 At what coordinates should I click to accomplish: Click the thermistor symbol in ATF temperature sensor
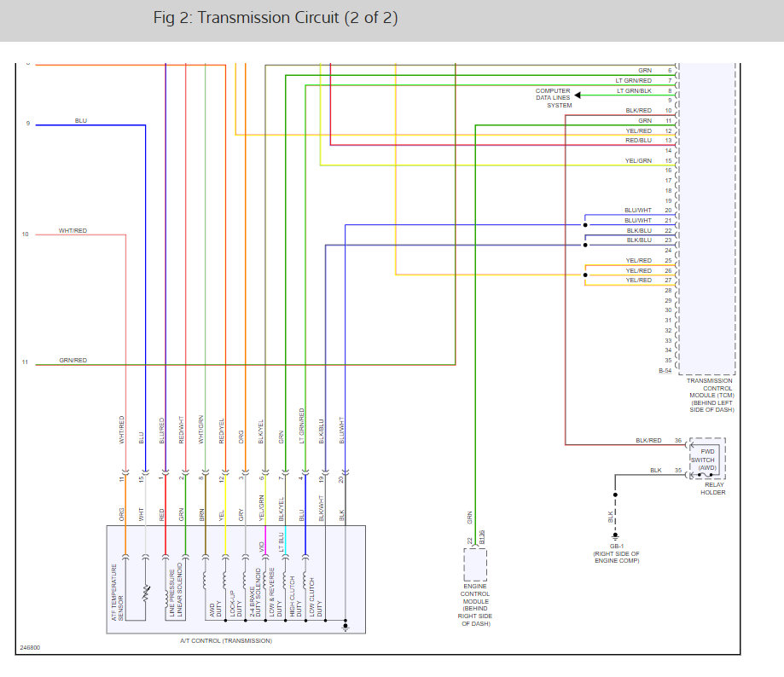[x=146, y=592]
